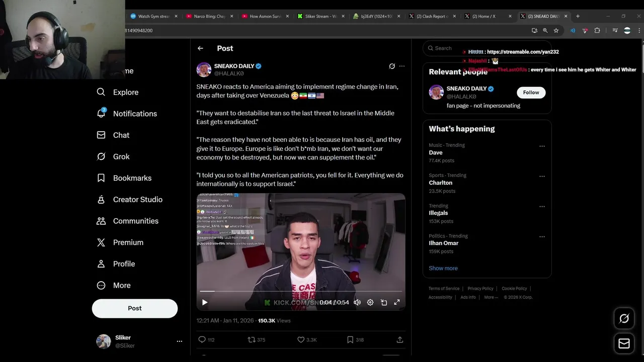644x362 pixels.
Task: Expand the More menu in sidebar
Action: (114, 285)
